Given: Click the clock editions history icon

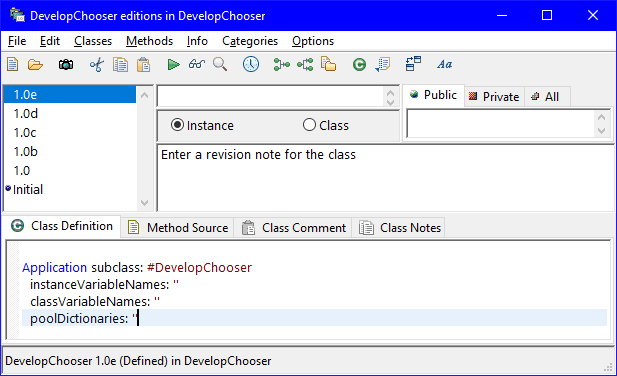Looking at the screenshot, I should pos(251,65).
